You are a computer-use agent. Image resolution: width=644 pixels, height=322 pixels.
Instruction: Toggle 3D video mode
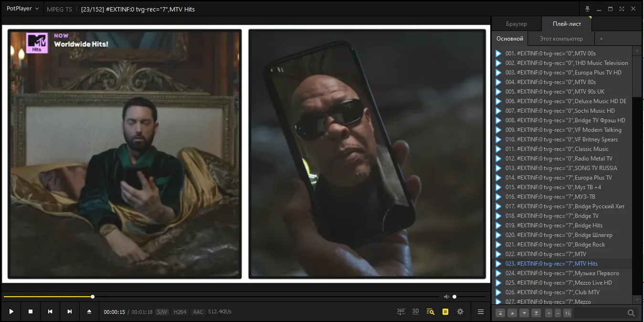(x=415, y=311)
